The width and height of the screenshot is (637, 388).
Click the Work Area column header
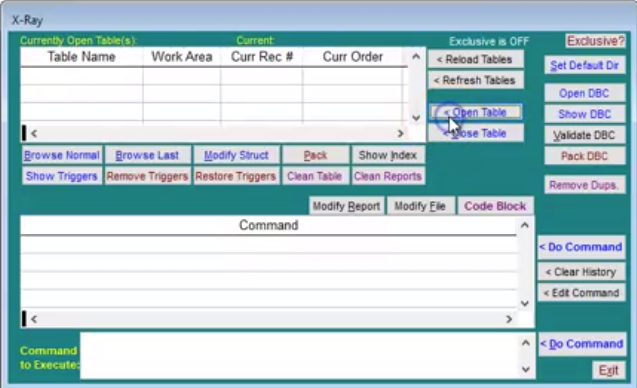pos(182,57)
